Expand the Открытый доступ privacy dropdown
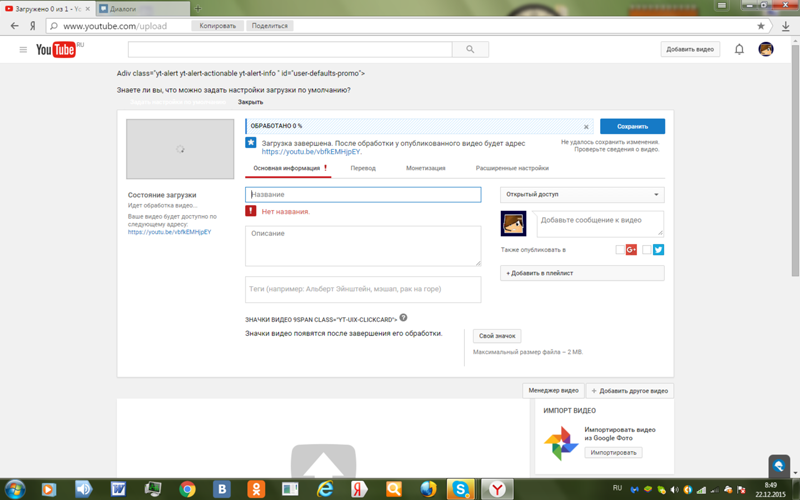 [x=582, y=194]
